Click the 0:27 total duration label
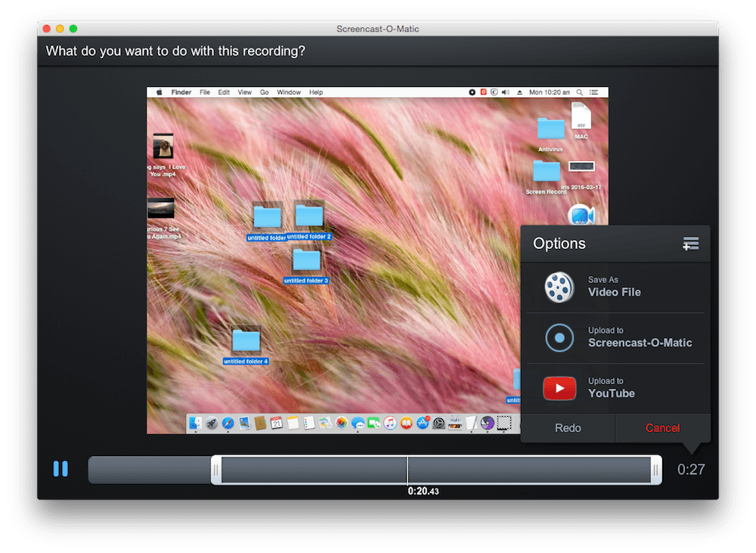 [691, 470]
